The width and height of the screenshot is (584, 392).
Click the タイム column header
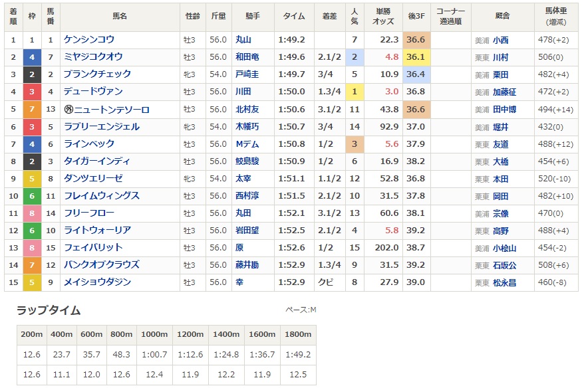point(294,17)
